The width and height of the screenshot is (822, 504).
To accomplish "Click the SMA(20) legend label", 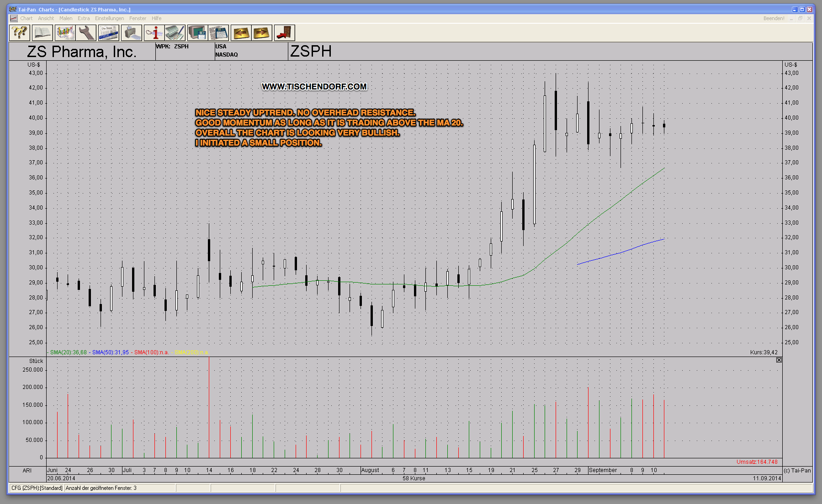I will pos(68,352).
